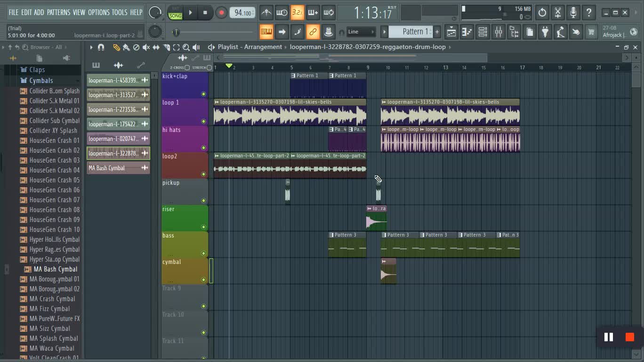Open the playlist clip source speaker menu
The height and width of the screenshot is (362, 644).
coord(211,47)
